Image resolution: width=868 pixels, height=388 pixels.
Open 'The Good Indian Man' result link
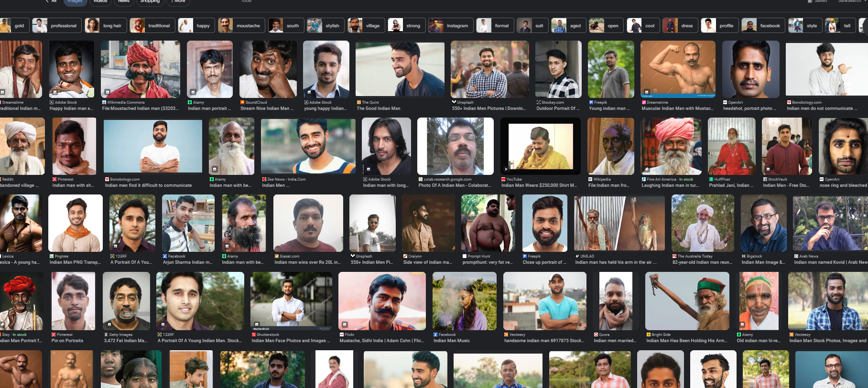pos(379,108)
